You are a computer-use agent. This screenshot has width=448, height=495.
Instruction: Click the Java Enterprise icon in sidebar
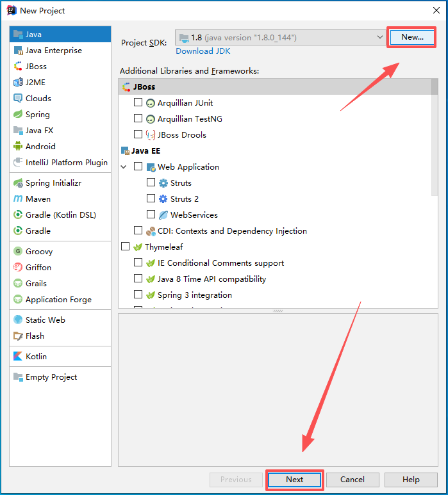click(18, 51)
